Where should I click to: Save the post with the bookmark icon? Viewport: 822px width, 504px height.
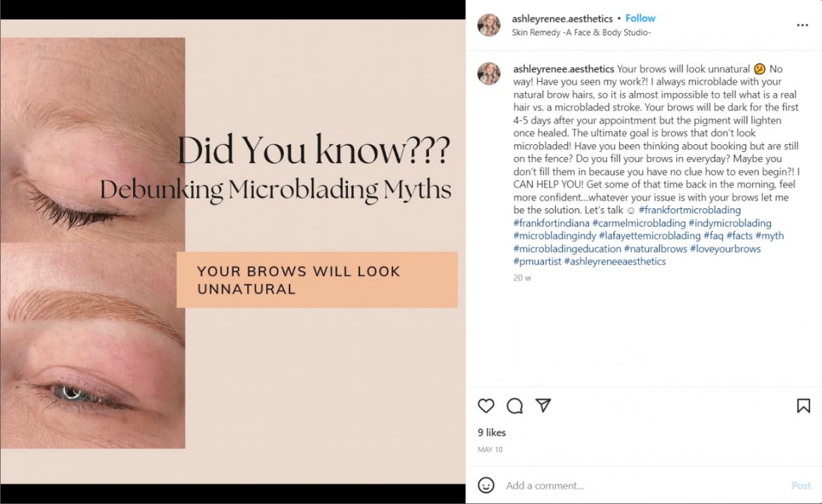803,405
